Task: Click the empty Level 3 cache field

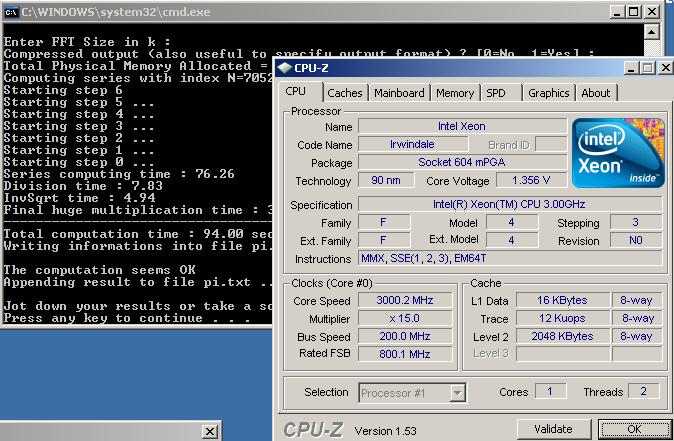Action: [x=562, y=354]
